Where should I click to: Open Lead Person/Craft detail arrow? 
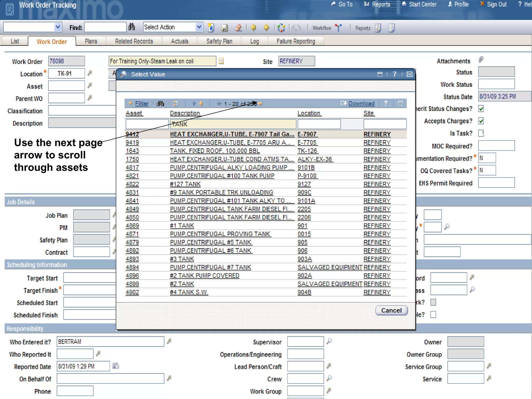(329, 366)
